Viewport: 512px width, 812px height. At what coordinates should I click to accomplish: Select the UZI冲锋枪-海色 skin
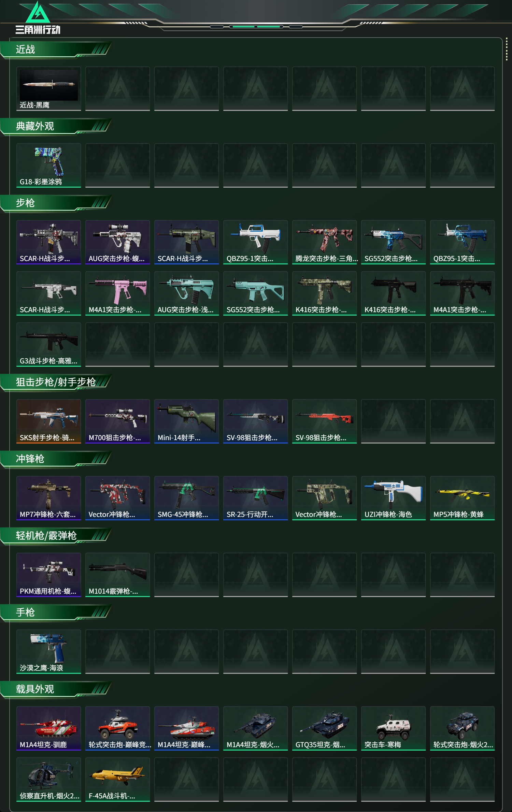coord(393,498)
